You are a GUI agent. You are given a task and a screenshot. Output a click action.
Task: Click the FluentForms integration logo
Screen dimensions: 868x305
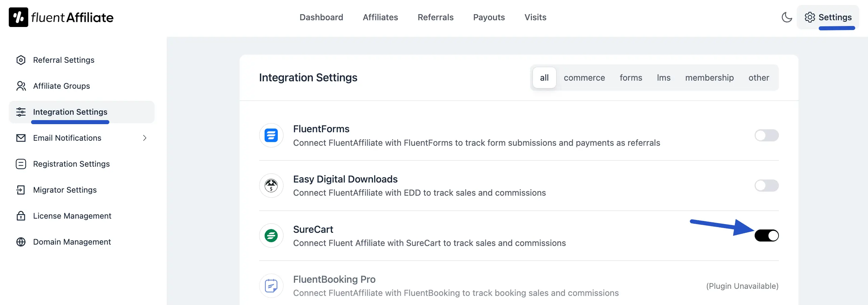point(271,135)
